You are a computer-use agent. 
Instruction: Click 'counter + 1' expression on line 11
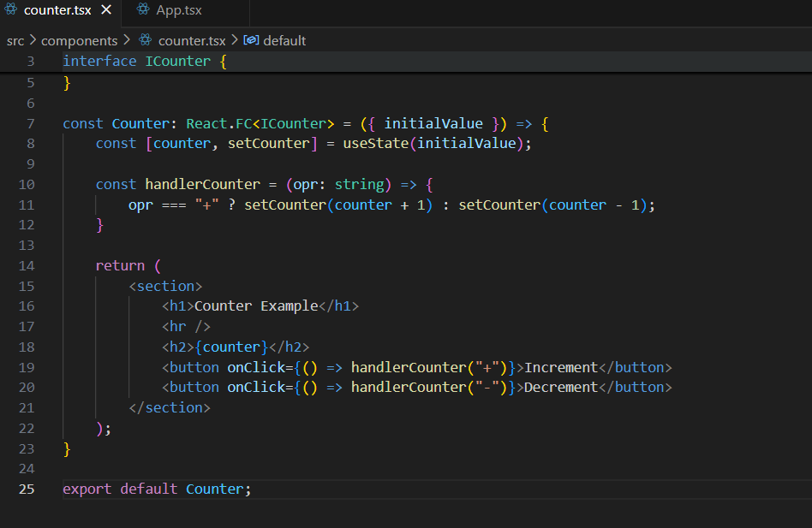[379, 205]
